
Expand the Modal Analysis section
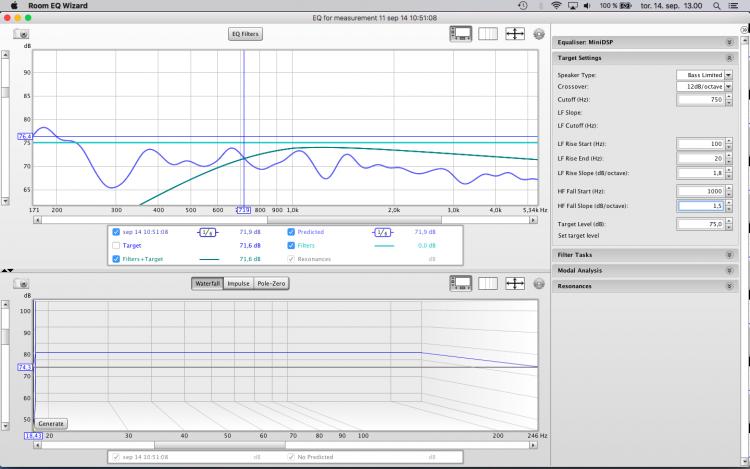729,271
